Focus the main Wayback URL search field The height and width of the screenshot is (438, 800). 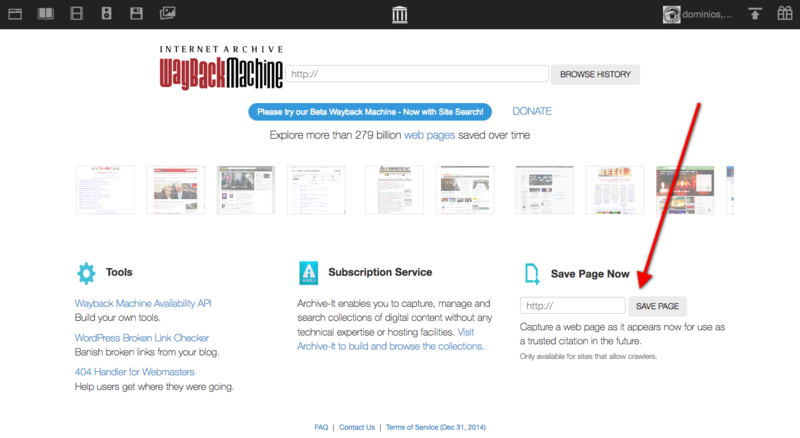click(417, 74)
